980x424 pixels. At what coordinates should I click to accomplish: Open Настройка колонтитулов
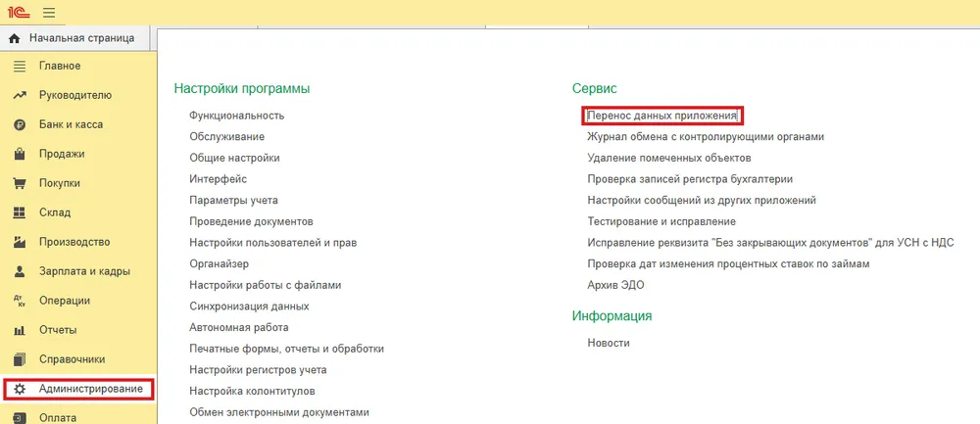pyautogui.click(x=252, y=392)
